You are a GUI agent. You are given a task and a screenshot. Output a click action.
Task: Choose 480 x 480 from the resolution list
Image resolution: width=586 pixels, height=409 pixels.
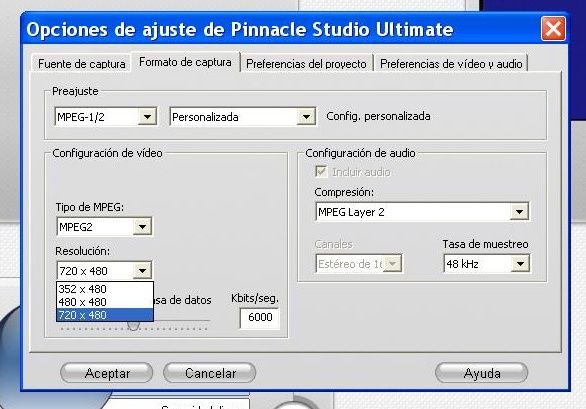[x=105, y=302]
